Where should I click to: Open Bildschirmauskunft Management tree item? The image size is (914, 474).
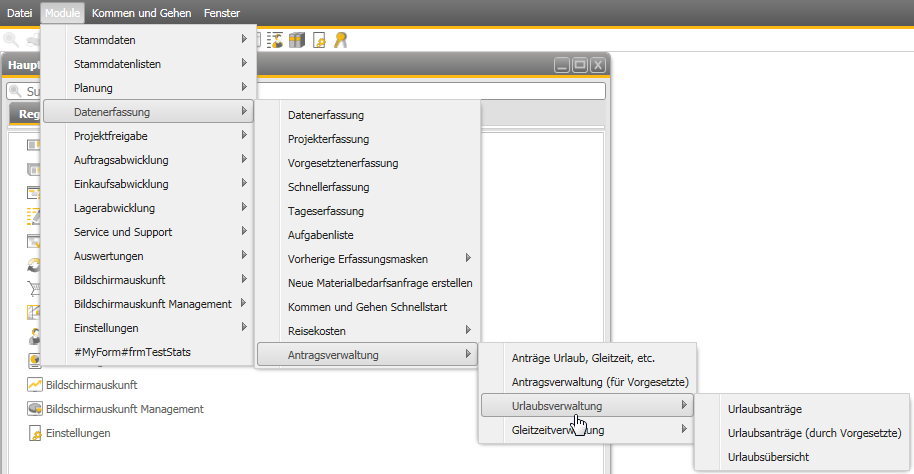(x=125, y=409)
